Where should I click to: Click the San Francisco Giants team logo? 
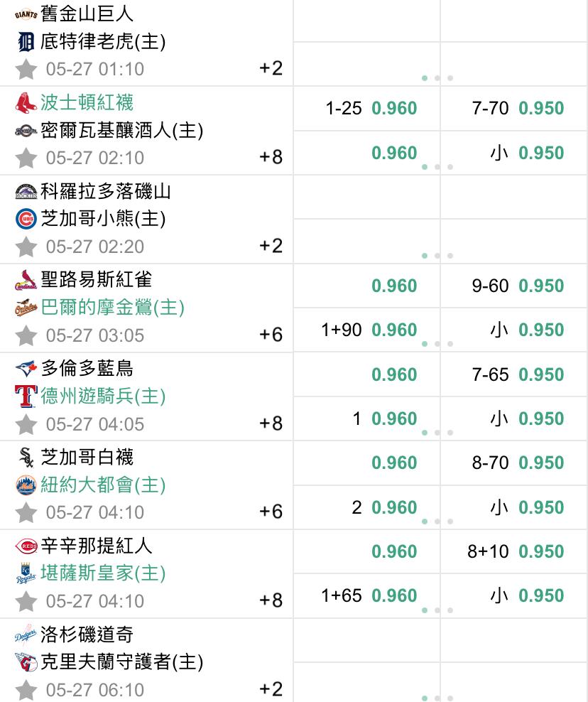coord(26,14)
